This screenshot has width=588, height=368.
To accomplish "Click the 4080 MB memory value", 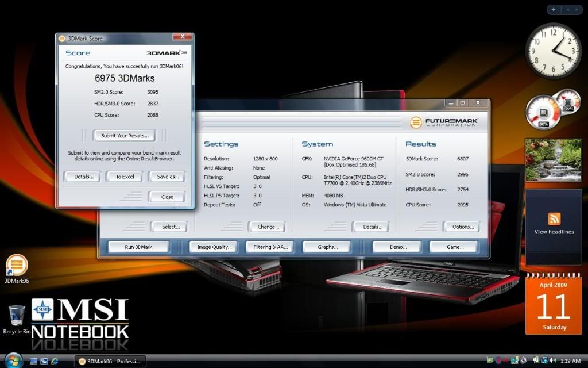I will 334,195.
